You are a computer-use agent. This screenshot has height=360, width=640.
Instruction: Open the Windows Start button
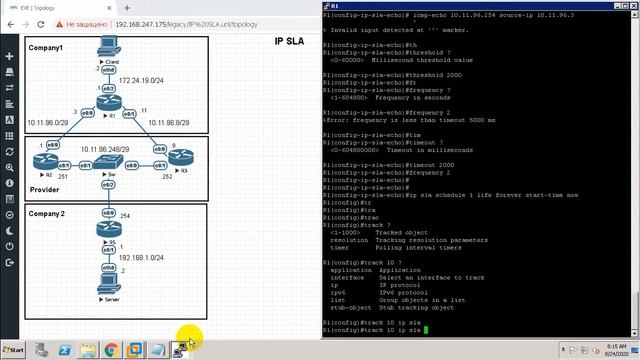point(13,350)
